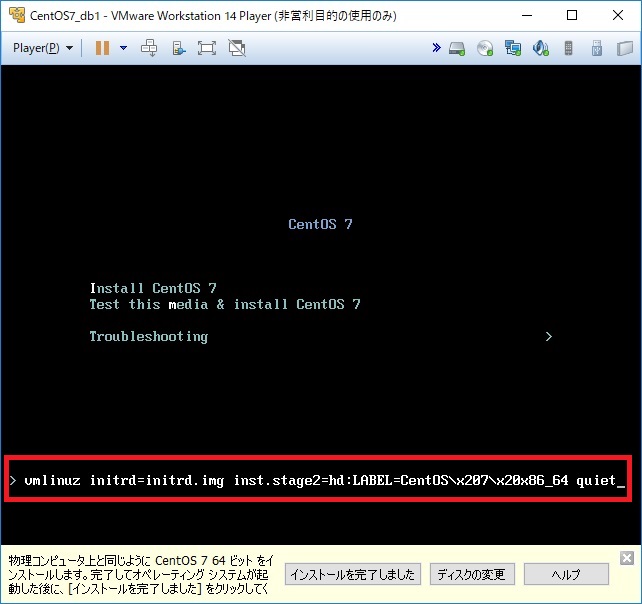Minimize the VMware Player window

tap(527, 16)
